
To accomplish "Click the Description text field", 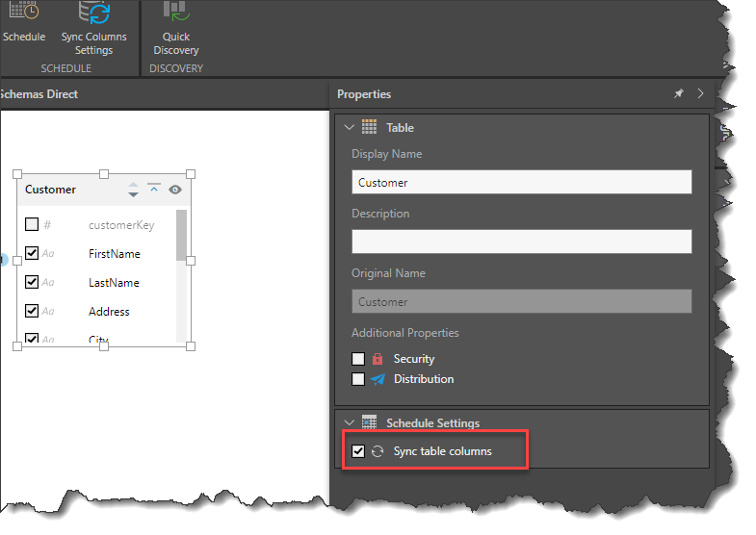I will pos(521,242).
